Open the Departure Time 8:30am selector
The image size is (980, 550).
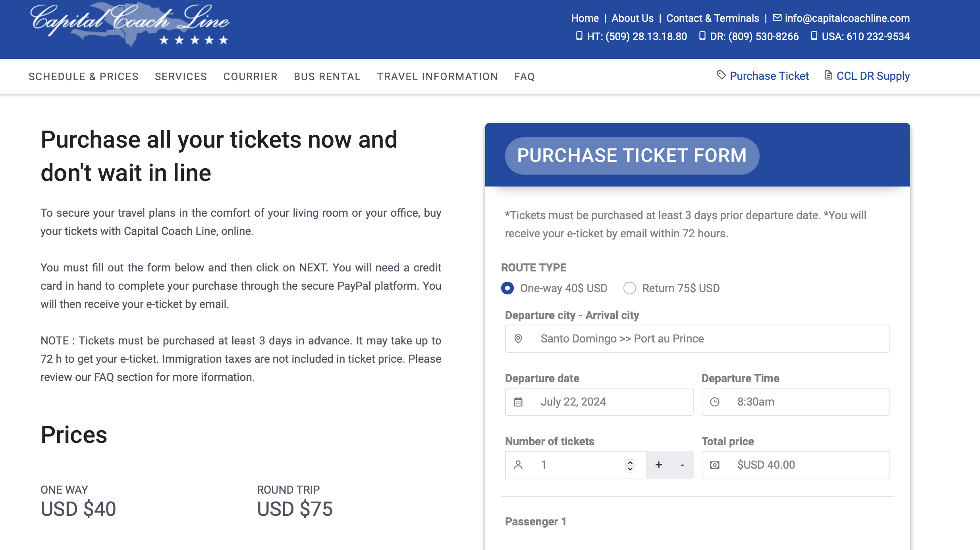click(x=795, y=402)
